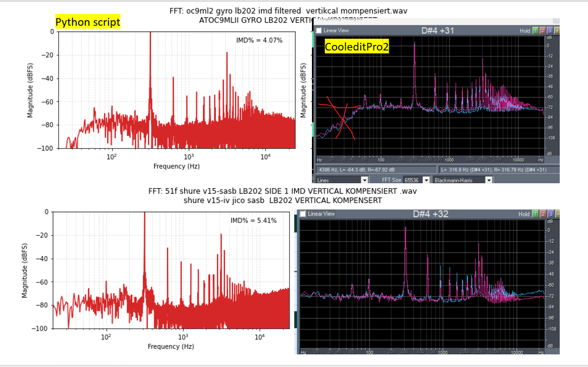Click green Hold 1 button in D#4 +31 panel

[x=535, y=30]
